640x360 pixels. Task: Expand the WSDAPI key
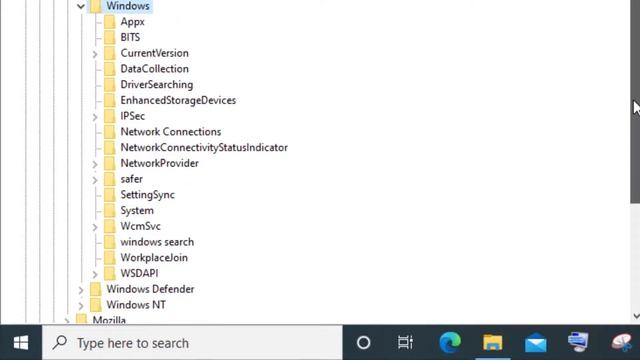coord(95,274)
